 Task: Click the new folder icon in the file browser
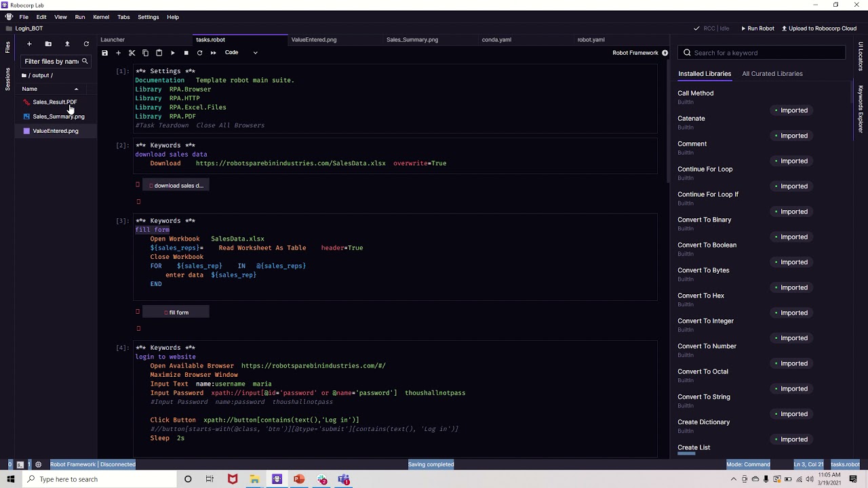(48, 44)
